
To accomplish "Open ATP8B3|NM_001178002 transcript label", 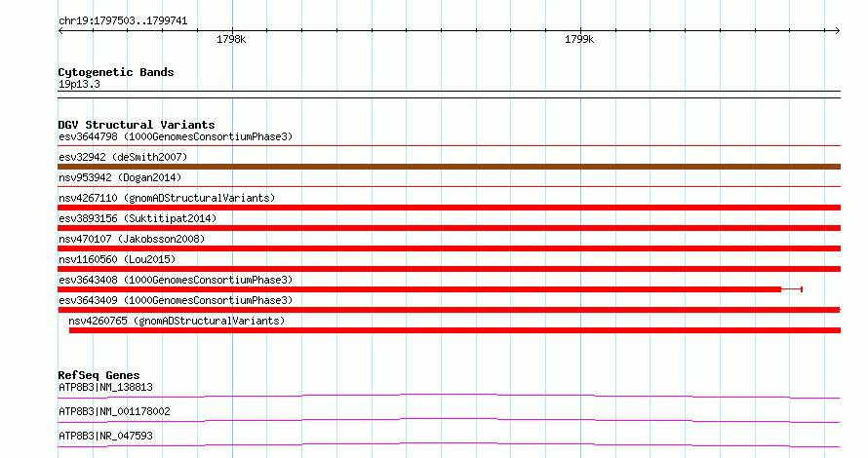I will [114, 411].
